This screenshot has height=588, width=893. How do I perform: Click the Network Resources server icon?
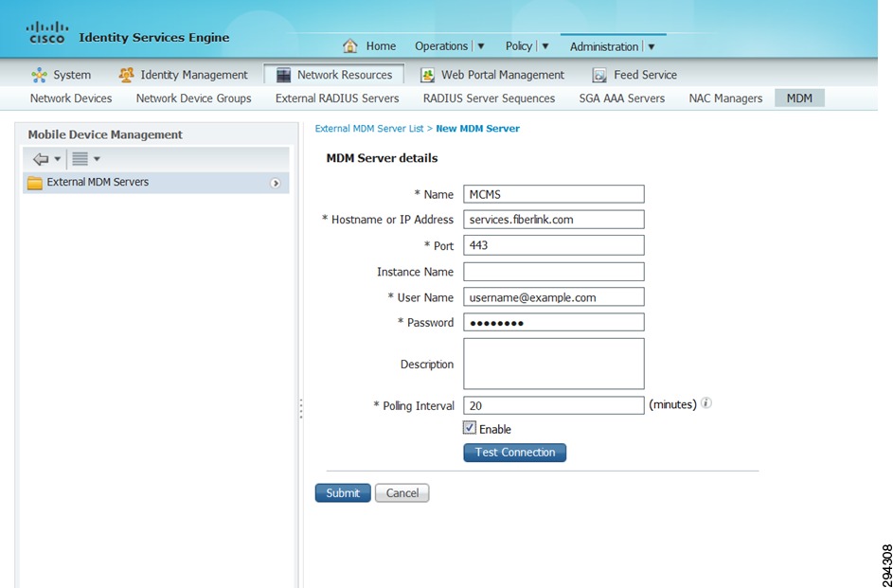coord(283,75)
